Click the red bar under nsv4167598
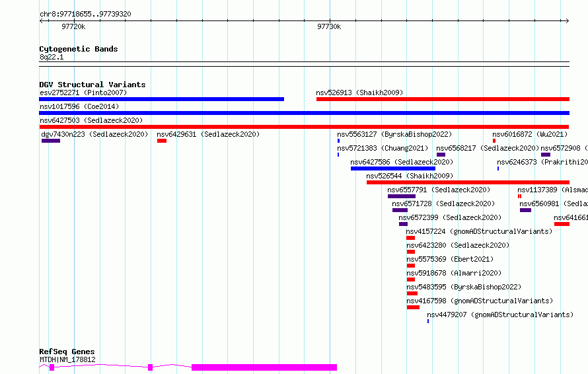The width and height of the screenshot is (588, 374). pos(413,307)
